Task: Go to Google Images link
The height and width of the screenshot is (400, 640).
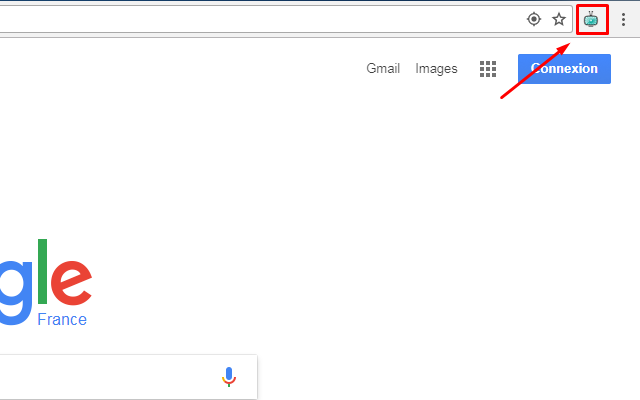Action: coord(436,69)
